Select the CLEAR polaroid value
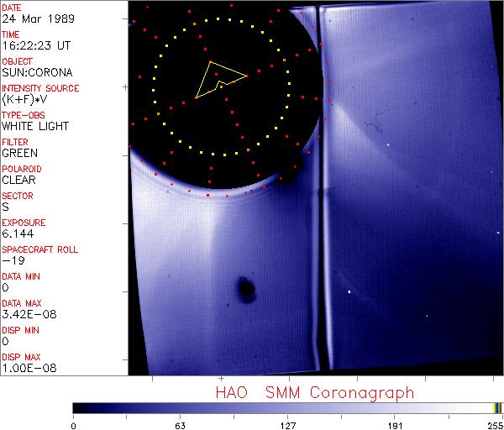The image size is (504, 430). click(18, 180)
